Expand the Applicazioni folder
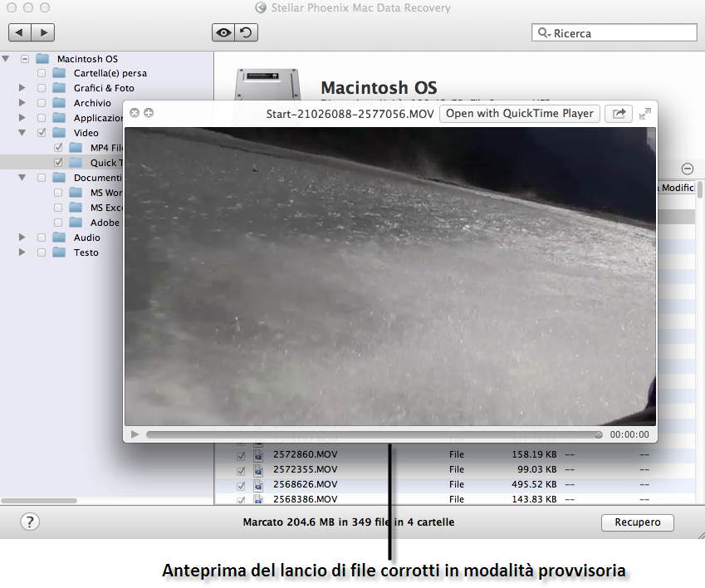The width and height of the screenshot is (705, 588). tap(22, 117)
